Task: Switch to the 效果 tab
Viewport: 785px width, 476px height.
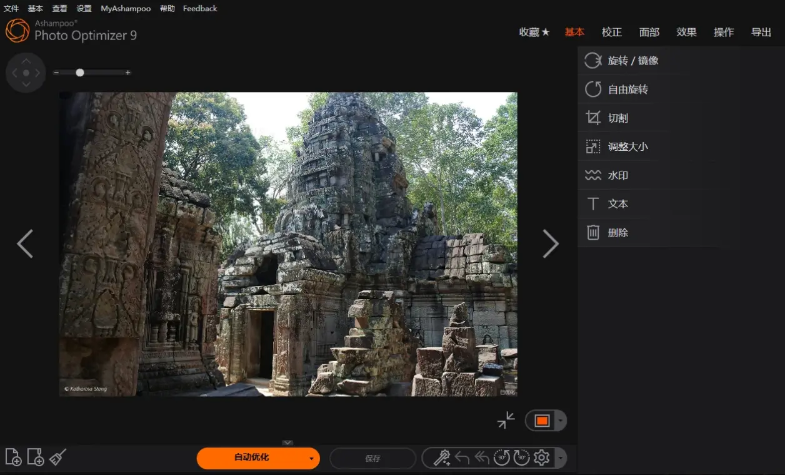Action: point(686,32)
